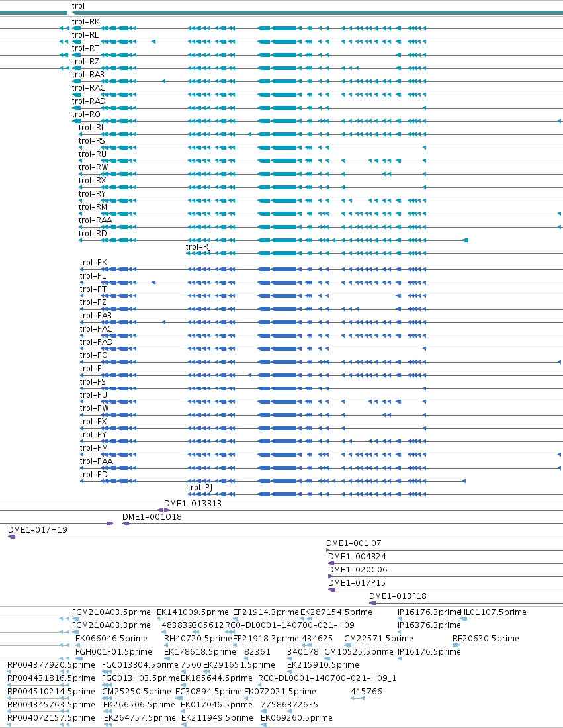
Task: Click the trol-PAD protein label
Action: (97, 341)
